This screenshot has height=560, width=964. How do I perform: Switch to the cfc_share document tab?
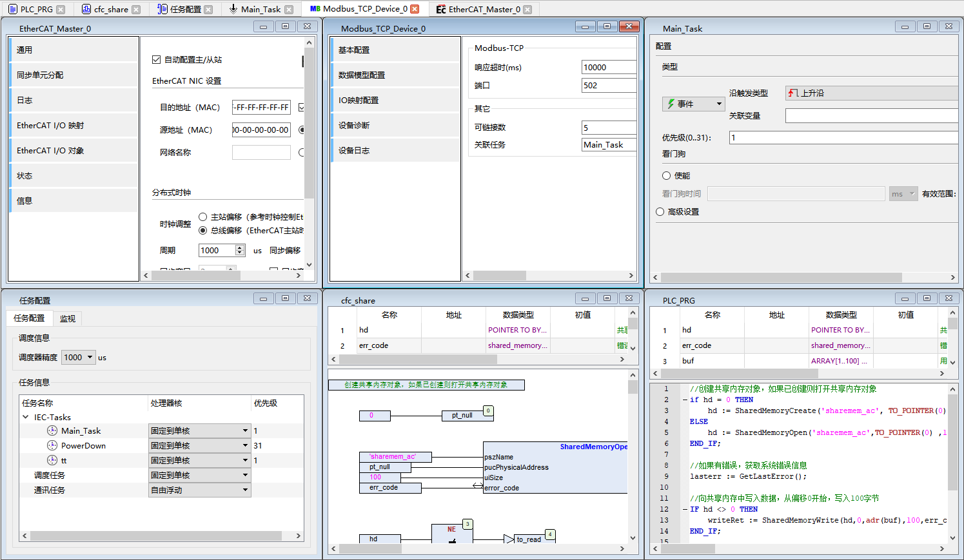coord(111,9)
